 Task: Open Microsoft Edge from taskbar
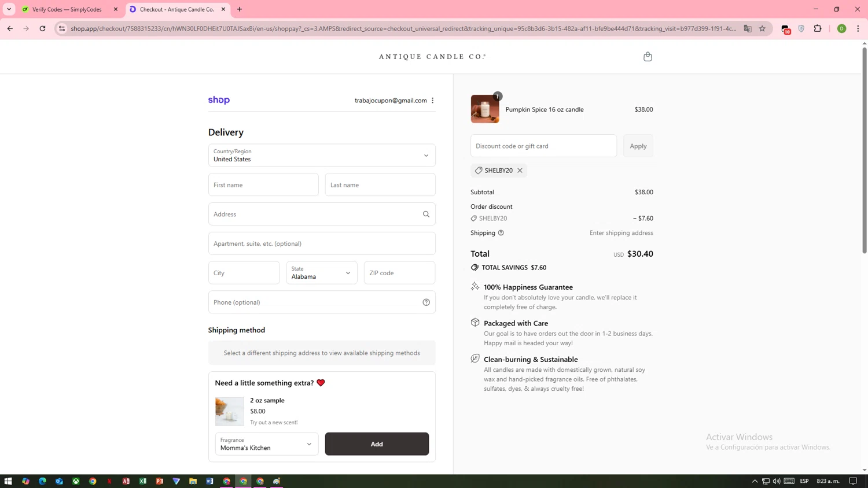tap(42, 481)
